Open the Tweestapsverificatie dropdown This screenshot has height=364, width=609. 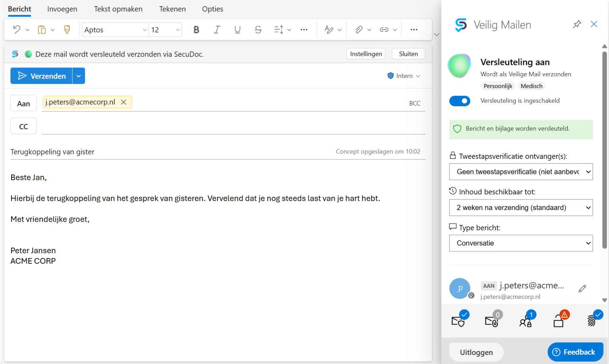pyautogui.click(x=521, y=172)
